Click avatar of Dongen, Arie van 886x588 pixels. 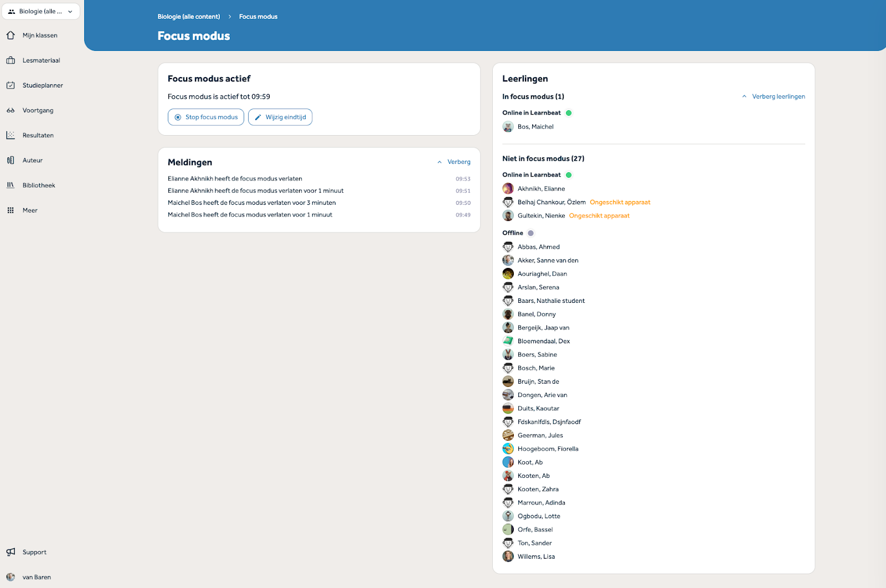508,395
